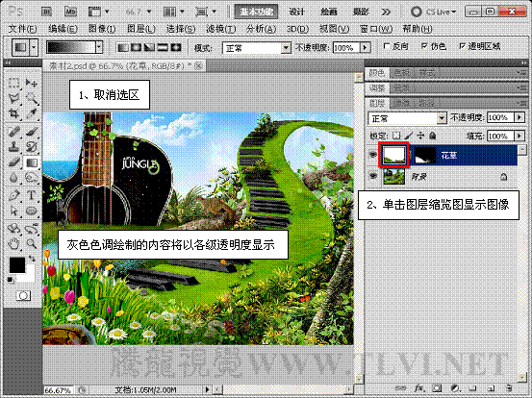
Task: Expand more workspaces chevron
Action: tap(386, 12)
